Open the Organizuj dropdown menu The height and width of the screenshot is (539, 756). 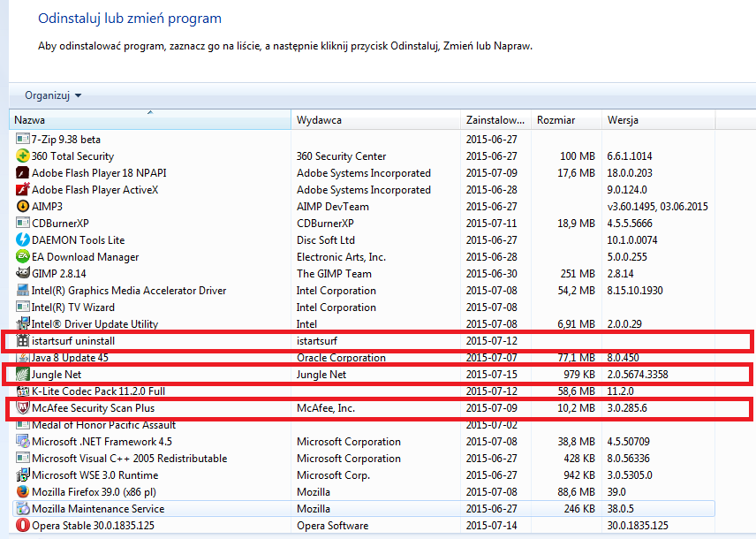click(x=53, y=95)
